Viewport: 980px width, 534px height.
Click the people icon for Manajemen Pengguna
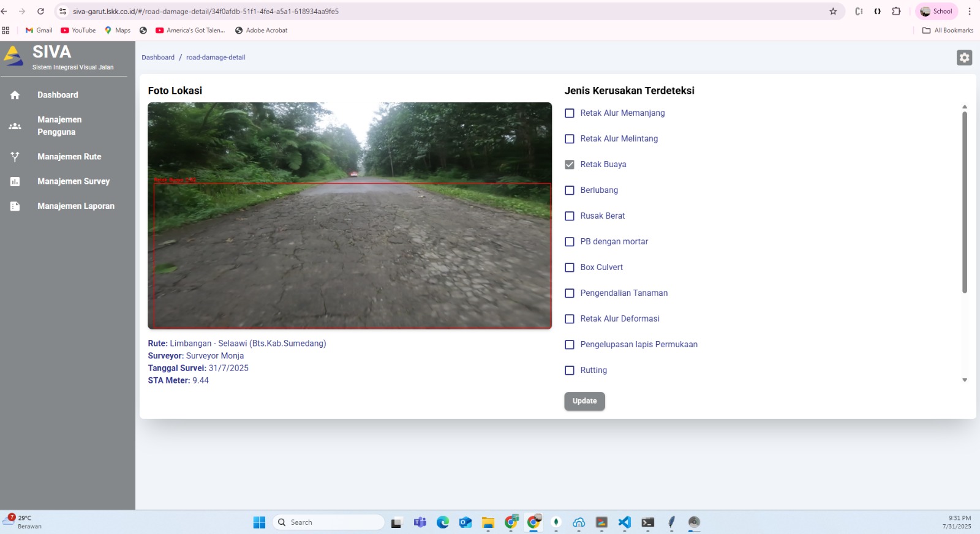pos(15,126)
